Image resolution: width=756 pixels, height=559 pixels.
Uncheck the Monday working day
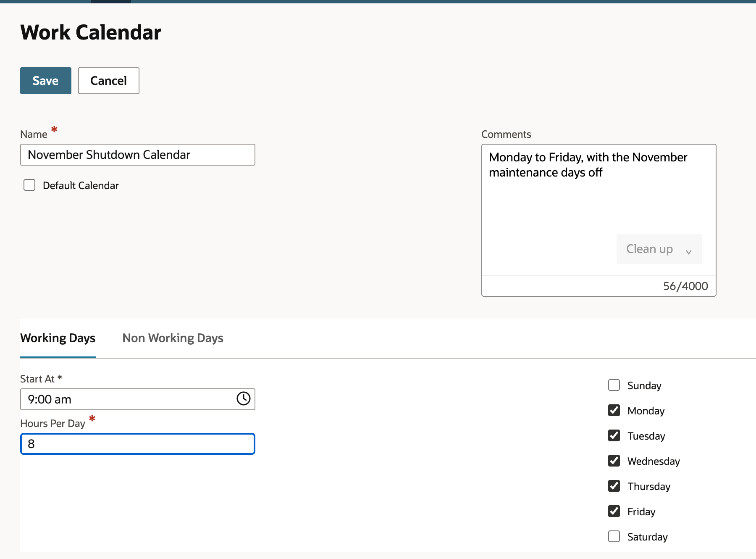614,410
